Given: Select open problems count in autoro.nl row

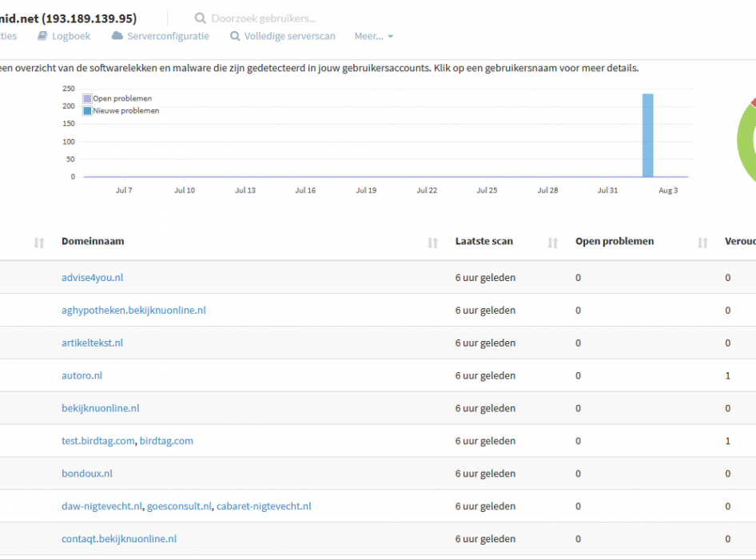Looking at the screenshot, I should pos(578,375).
